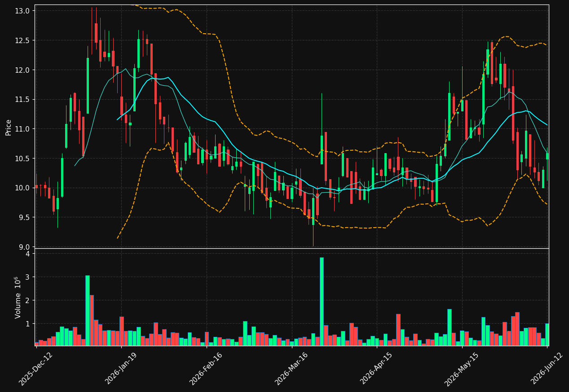The image size is (569, 392).
Task: Click the green volume bar reaching 3 million
Action: [x=88, y=310]
